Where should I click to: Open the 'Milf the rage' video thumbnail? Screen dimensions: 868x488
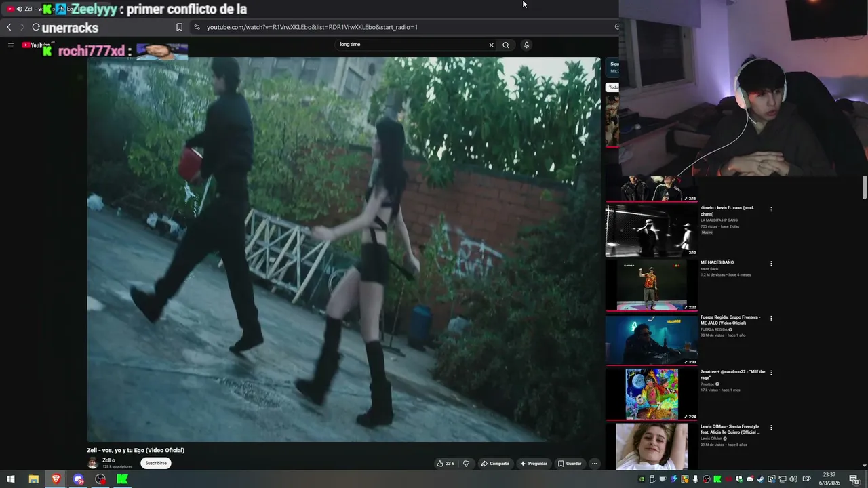pos(652,394)
